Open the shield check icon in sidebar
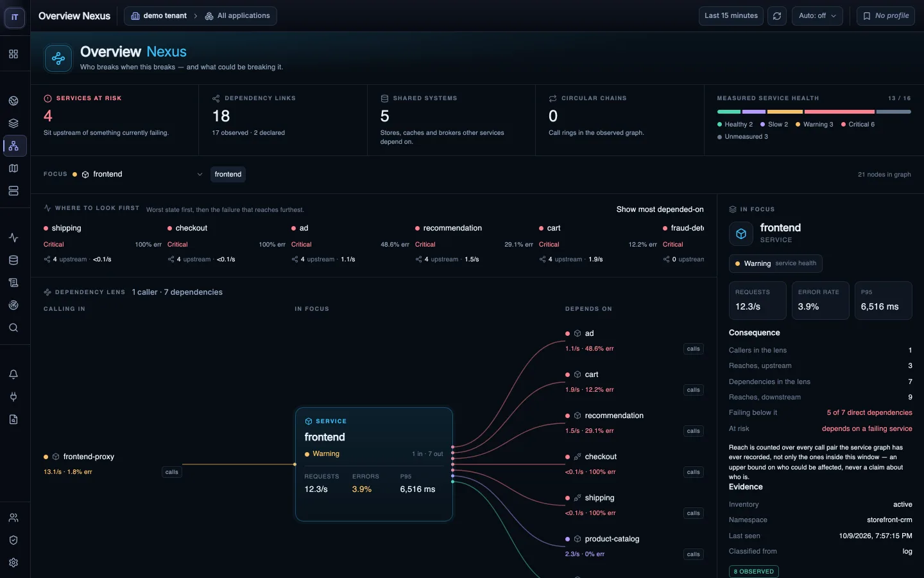 click(x=13, y=540)
